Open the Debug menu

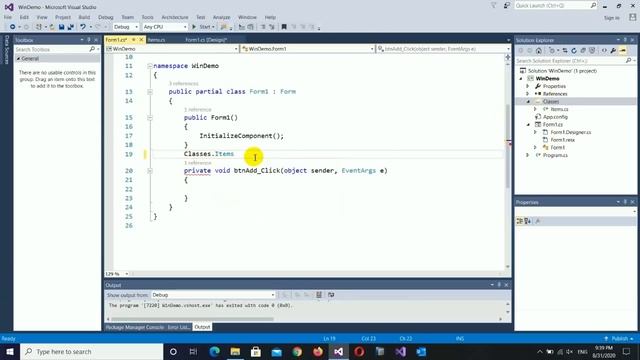pos(106,17)
